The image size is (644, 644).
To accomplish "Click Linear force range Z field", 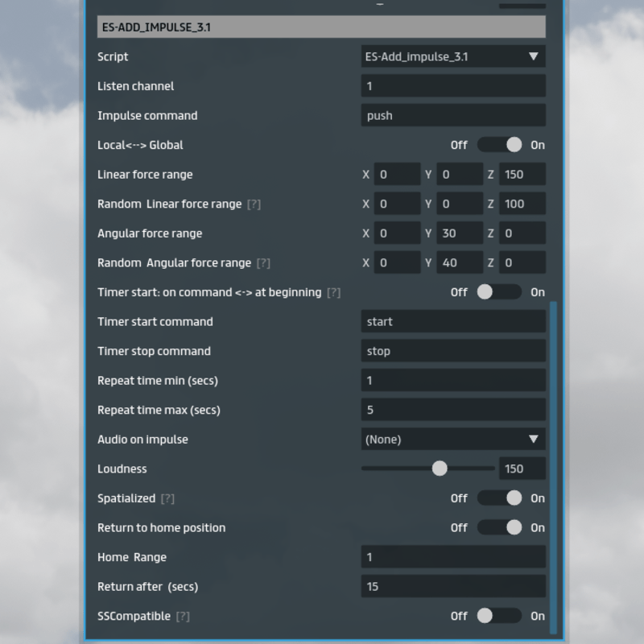I will 522,175.
